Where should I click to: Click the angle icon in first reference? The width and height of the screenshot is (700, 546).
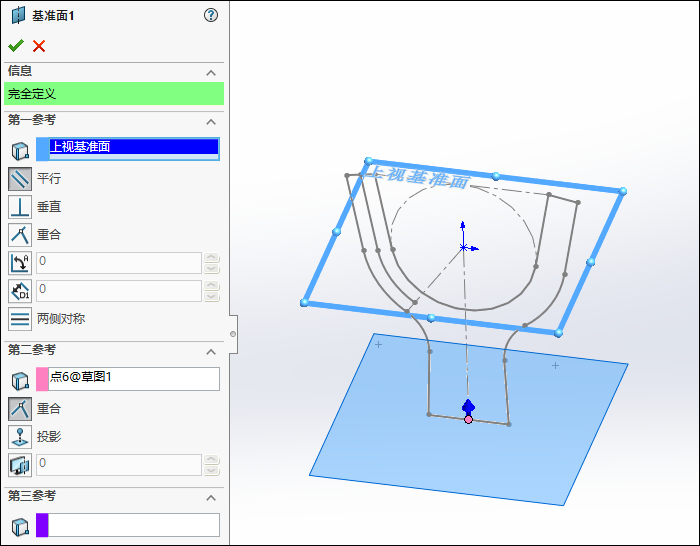click(x=20, y=263)
